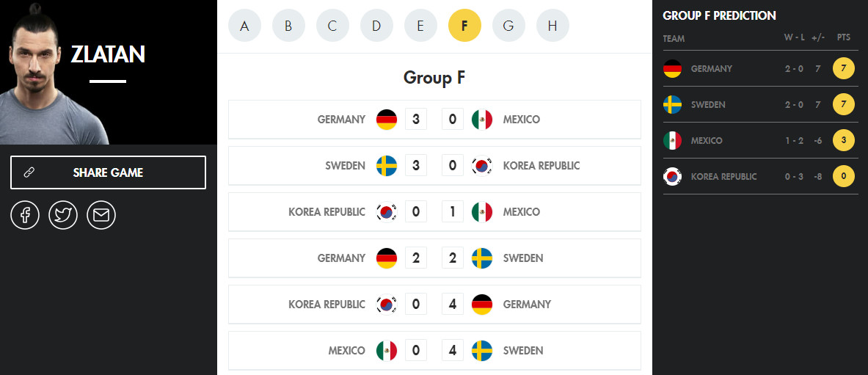Switch to Group A tab

[244, 26]
